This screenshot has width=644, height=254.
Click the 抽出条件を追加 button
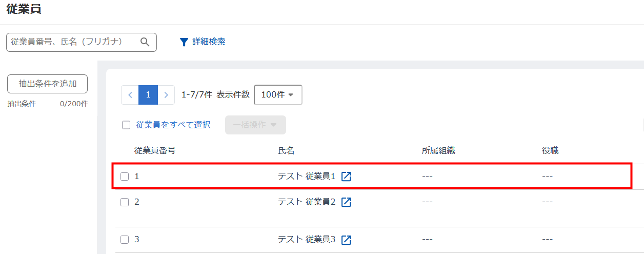[x=47, y=84]
